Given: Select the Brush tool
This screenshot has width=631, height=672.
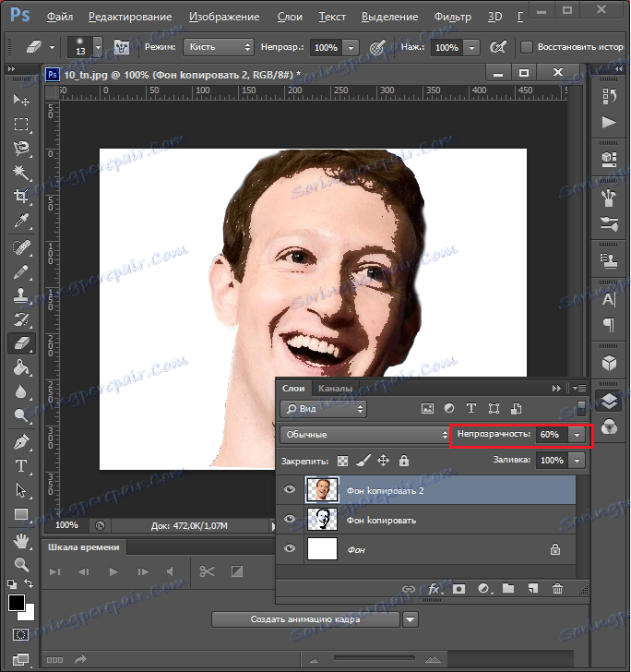Looking at the screenshot, I should click(x=21, y=271).
